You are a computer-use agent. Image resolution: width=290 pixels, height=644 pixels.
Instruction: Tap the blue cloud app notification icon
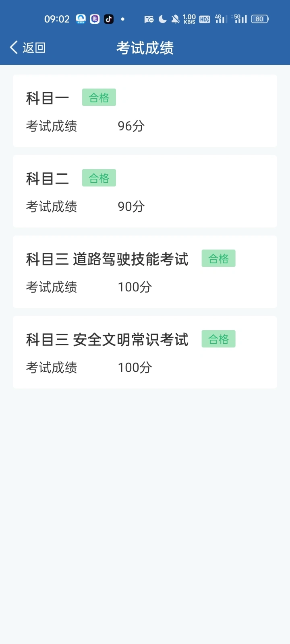point(81,19)
